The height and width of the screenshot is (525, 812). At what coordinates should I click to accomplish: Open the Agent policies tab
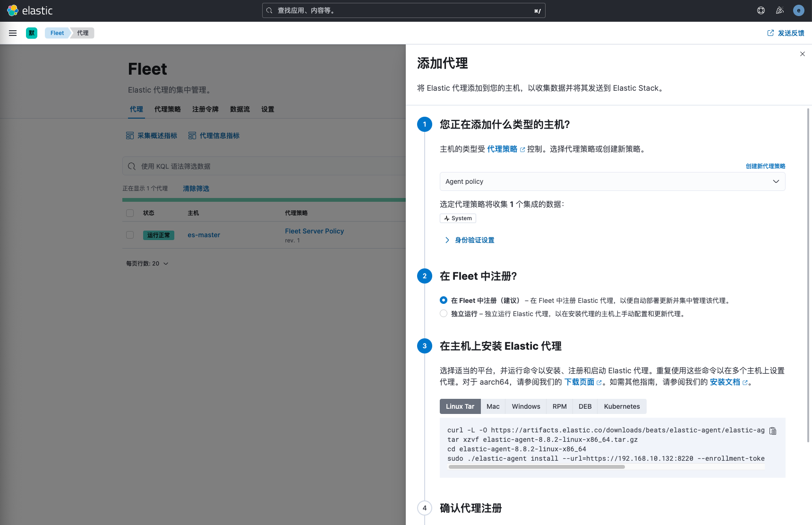pyautogui.click(x=168, y=109)
